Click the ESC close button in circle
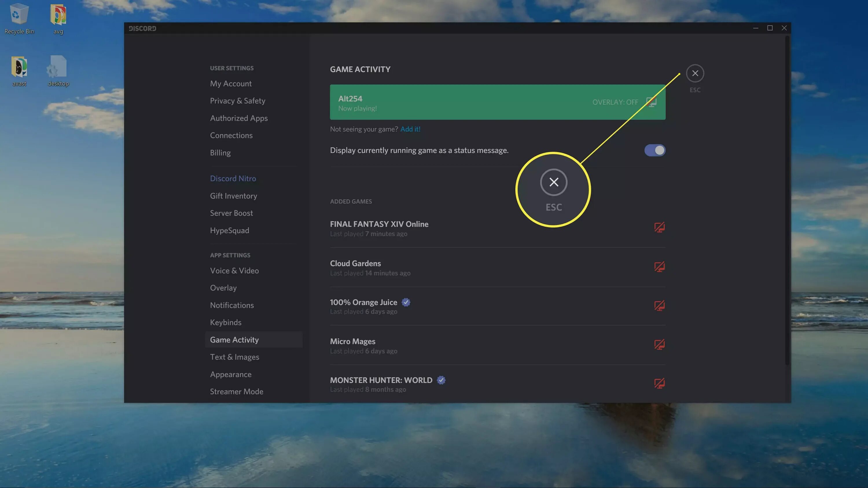The width and height of the screenshot is (868, 488). 553,182
